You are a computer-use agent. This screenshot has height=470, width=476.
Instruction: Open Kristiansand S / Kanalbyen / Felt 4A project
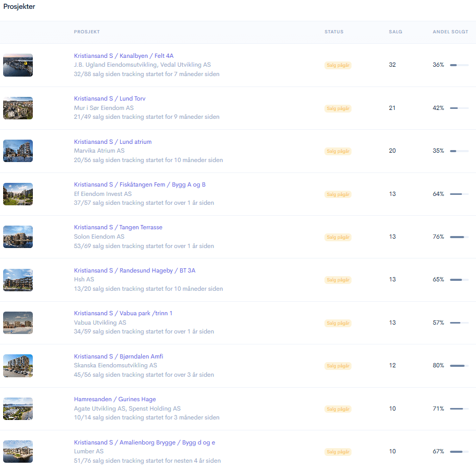pyautogui.click(x=123, y=56)
